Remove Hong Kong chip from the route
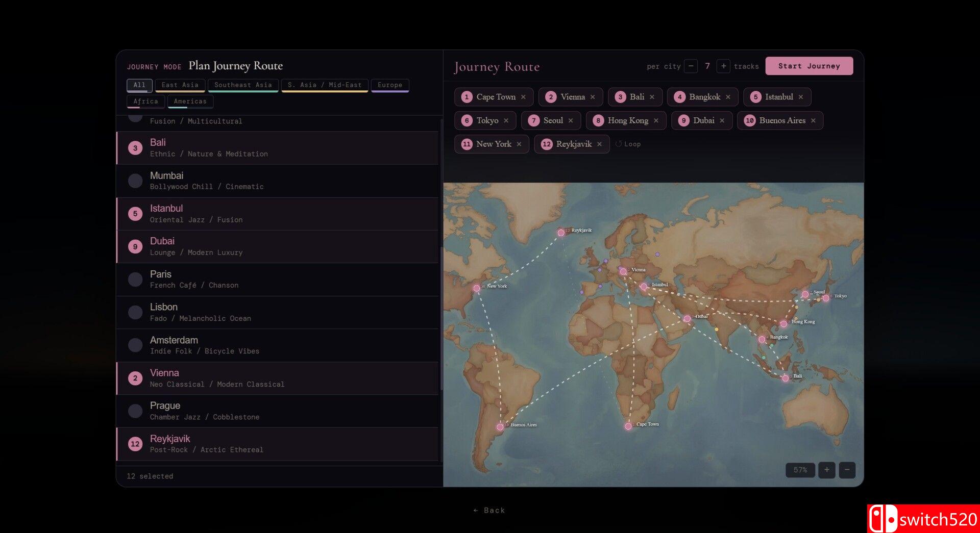The height and width of the screenshot is (533, 980). tap(656, 120)
